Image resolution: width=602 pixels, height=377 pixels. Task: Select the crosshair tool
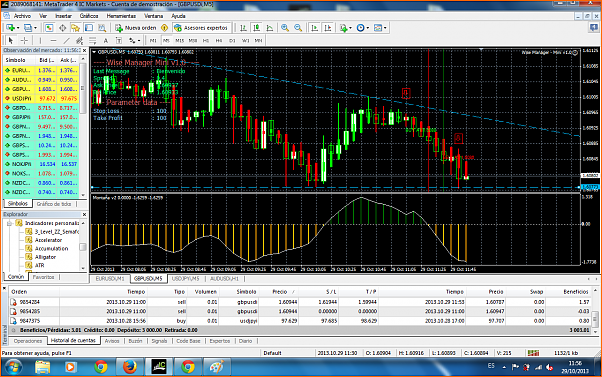(x=24, y=40)
